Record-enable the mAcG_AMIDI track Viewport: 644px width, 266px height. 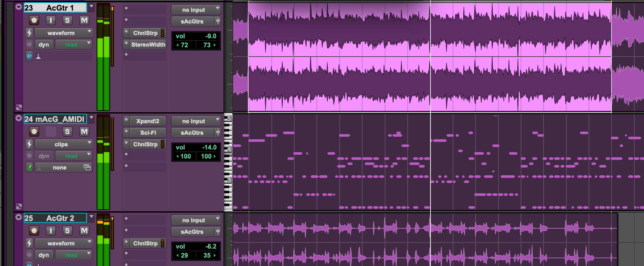coord(34,132)
